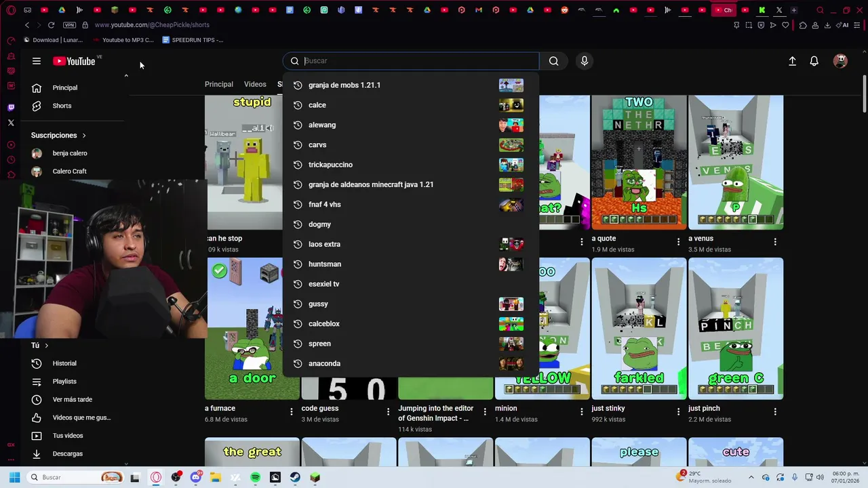Open the SPEEDRUN TIPS bookmark
Screen dimensions: 868x488
[193, 40]
